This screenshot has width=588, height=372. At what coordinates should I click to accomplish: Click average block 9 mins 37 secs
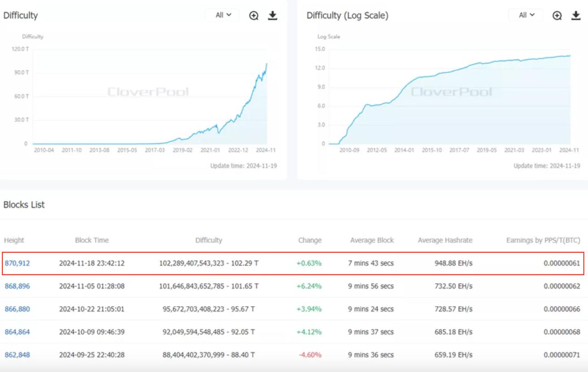tap(371, 332)
